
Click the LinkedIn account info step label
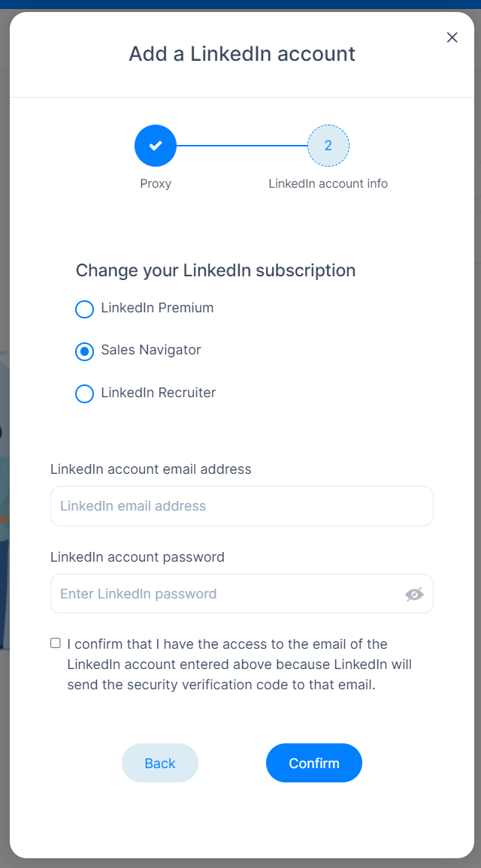(x=328, y=184)
